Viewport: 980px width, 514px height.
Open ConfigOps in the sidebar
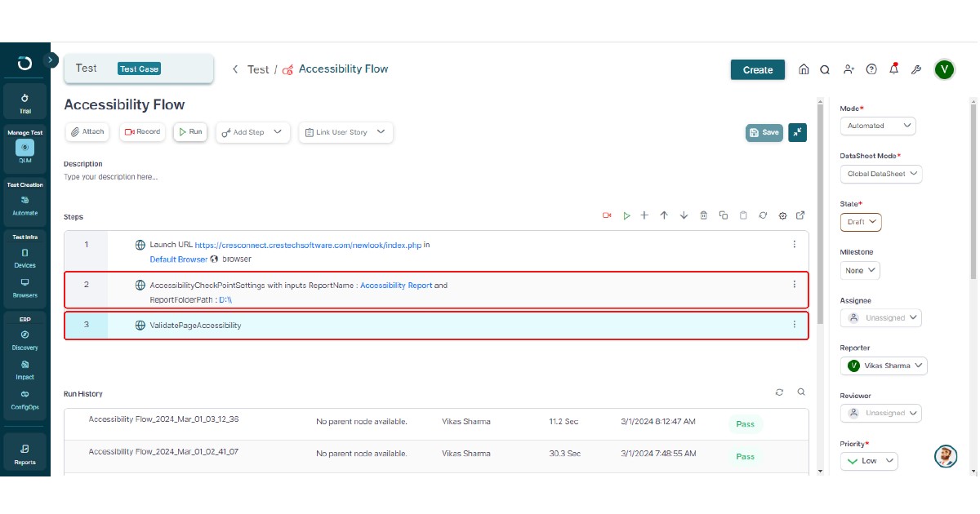point(24,400)
